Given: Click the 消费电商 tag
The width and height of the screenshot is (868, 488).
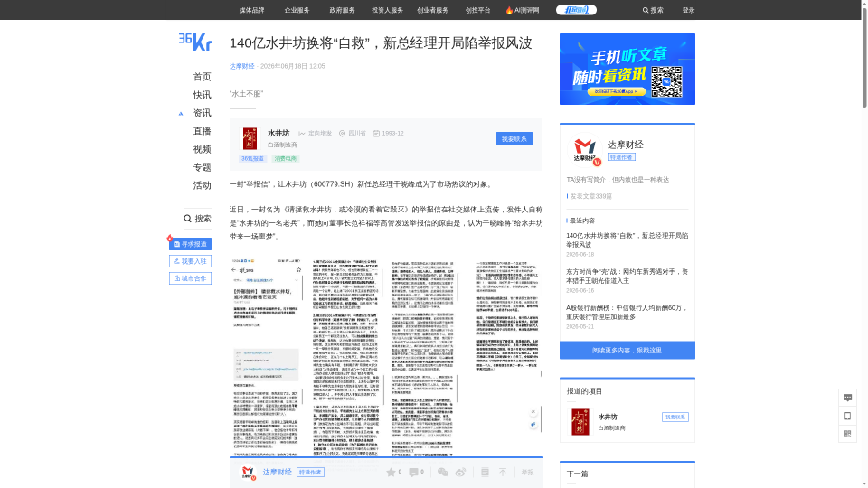Looking at the screenshot, I should click(285, 159).
